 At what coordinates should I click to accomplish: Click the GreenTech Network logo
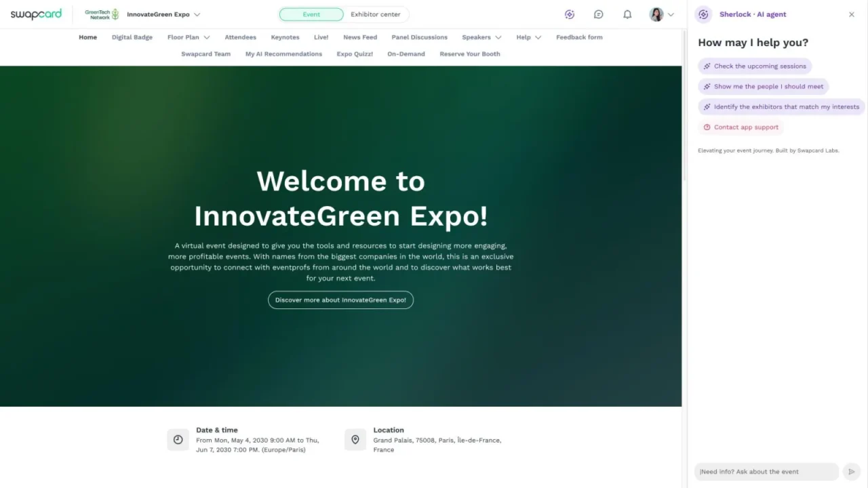(x=102, y=14)
